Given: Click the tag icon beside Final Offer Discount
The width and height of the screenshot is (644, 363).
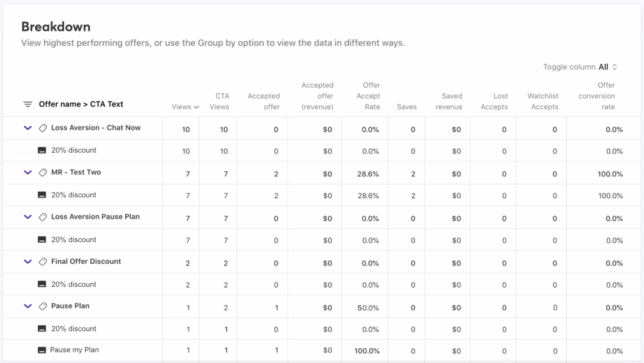Looking at the screenshot, I should point(43,262).
